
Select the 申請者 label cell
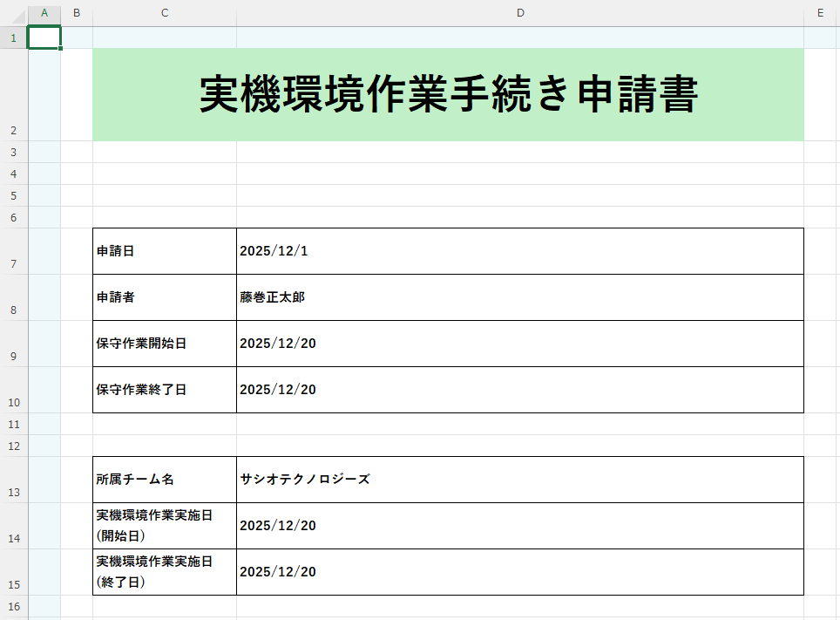pos(165,297)
